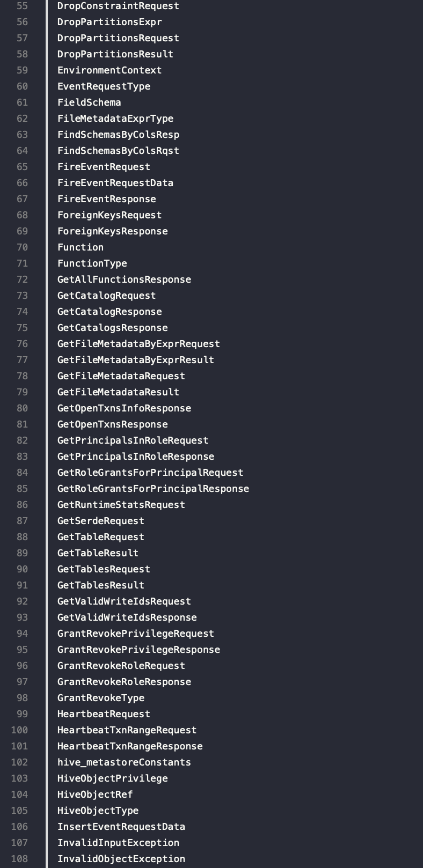Select the DropPartitionsExpr entry

pyautogui.click(x=110, y=22)
